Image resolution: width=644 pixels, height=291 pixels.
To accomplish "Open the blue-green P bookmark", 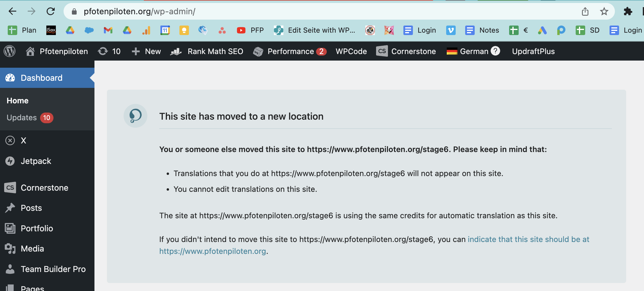I will click(561, 30).
